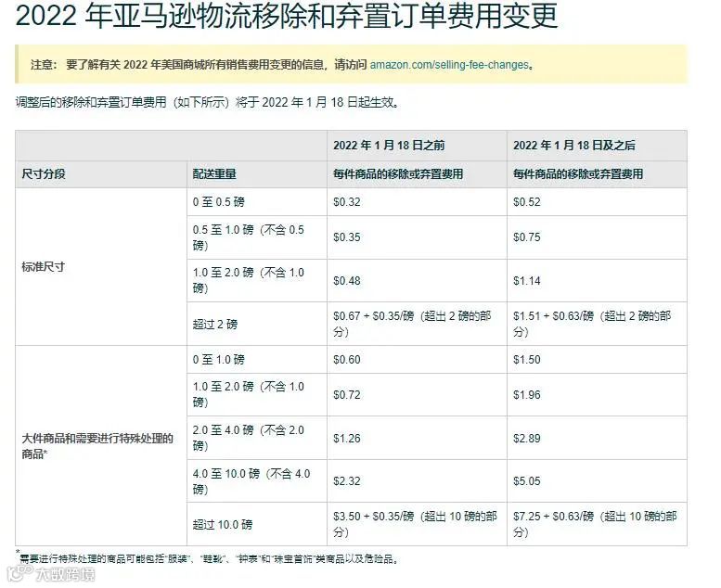
Task: Click the page title about 2022 fee changes
Action: click(287, 16)
